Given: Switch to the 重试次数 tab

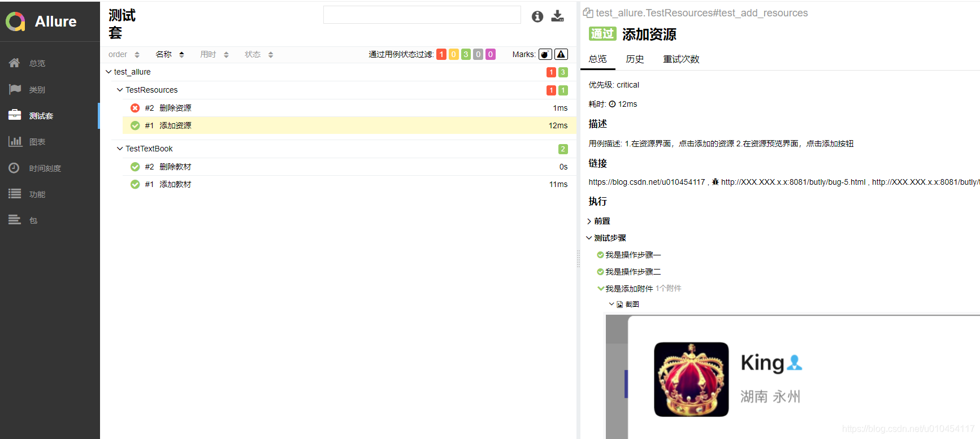Looking at the screenshot, I should point(681,59).
